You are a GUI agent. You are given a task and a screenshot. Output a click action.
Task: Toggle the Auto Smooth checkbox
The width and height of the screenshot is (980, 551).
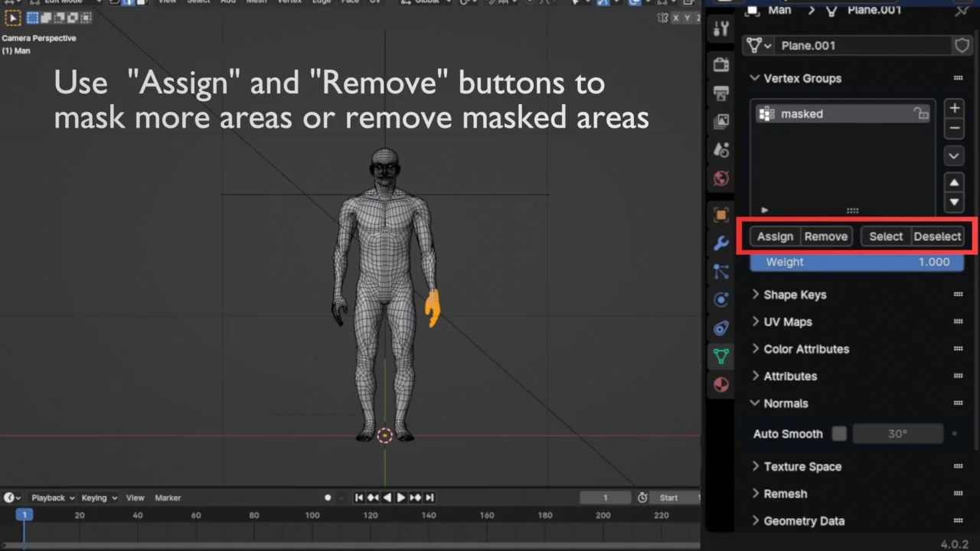pyautogui.click(x=838, y=434)
